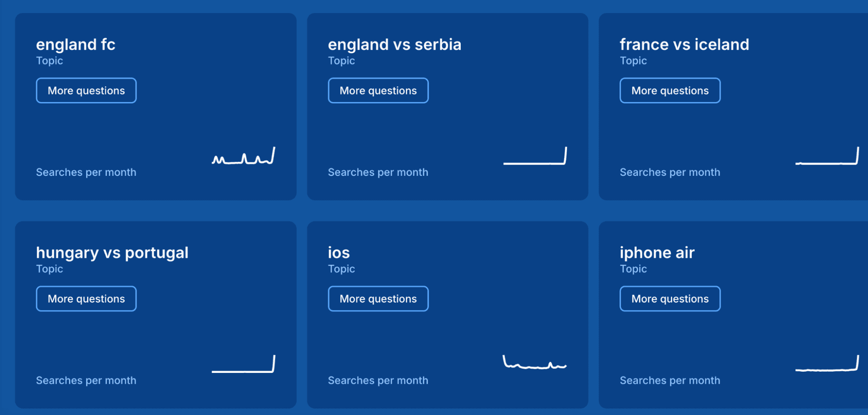Open the england vs serbia topic title
Screen dimensions: 868x415
pyautogui.click(x=394, y=44)
